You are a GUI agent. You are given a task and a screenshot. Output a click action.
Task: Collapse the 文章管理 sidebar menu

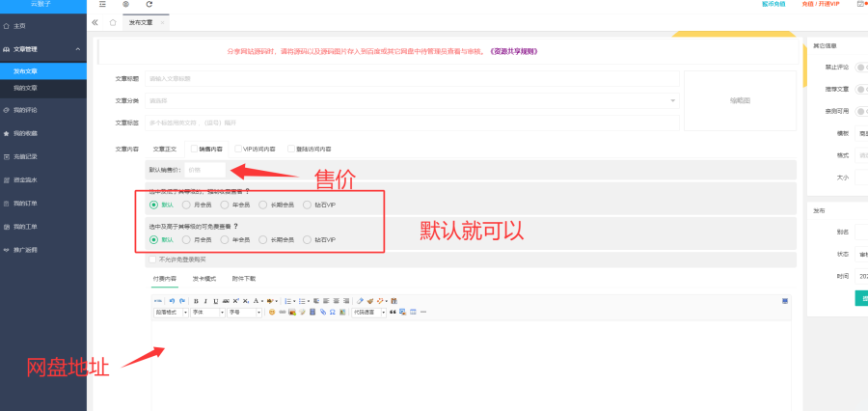pos(43,49)
